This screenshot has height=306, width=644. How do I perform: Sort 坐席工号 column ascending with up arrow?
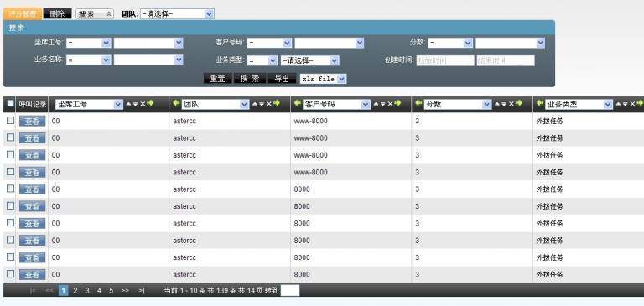click(x=128, y=104)
